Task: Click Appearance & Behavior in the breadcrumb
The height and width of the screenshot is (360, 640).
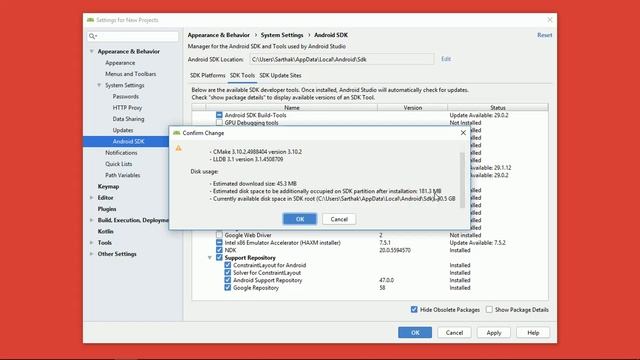Action: [218, 35]
